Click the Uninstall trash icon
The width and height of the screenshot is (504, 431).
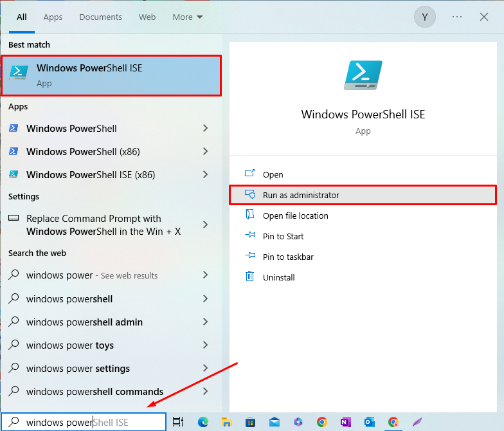pos(249,276)
